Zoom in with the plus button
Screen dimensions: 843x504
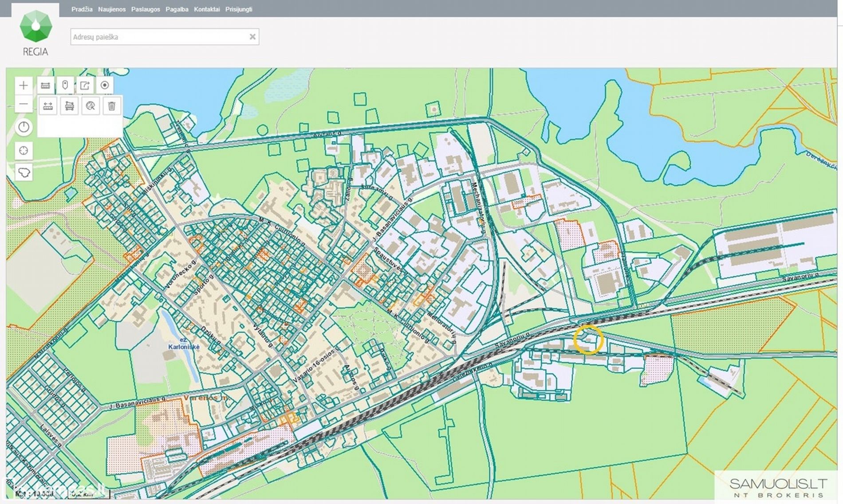coord(24,85)
